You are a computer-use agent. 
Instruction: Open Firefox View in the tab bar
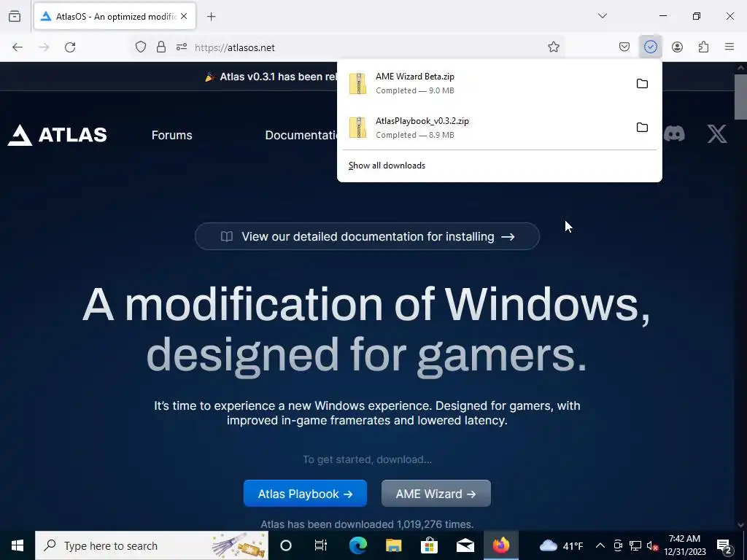pyautogui.click(x=15, y=16)
